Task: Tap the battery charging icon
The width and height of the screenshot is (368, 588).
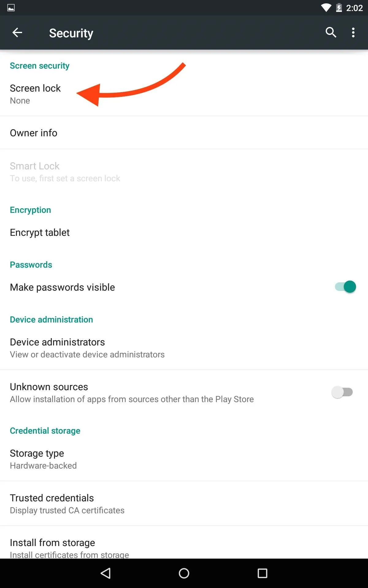Action: click(339, 8)
